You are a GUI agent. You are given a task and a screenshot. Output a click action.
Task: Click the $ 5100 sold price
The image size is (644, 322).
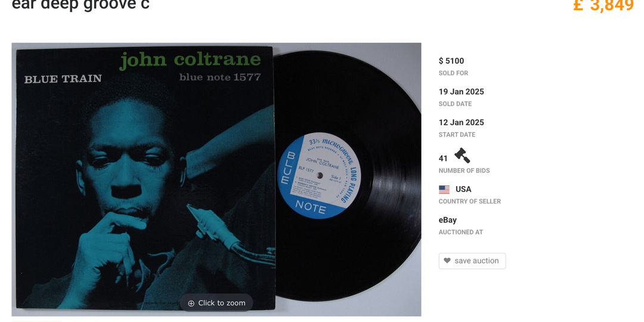click(x=451, y=61)
